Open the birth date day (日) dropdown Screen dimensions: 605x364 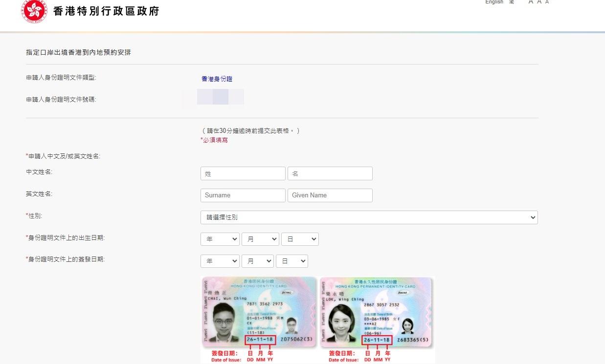pyautogui.click(x=300, y=239)
